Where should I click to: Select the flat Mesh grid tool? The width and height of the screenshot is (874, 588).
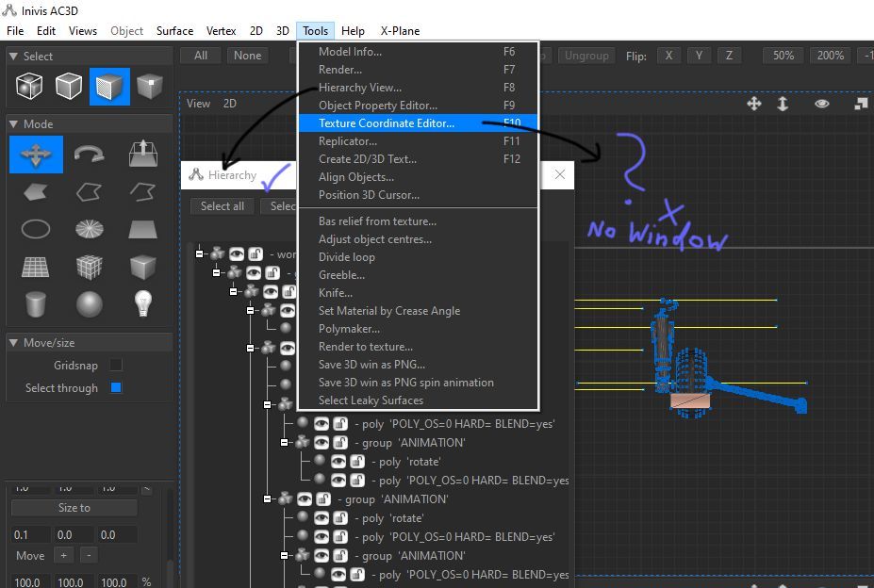(36, 268)
